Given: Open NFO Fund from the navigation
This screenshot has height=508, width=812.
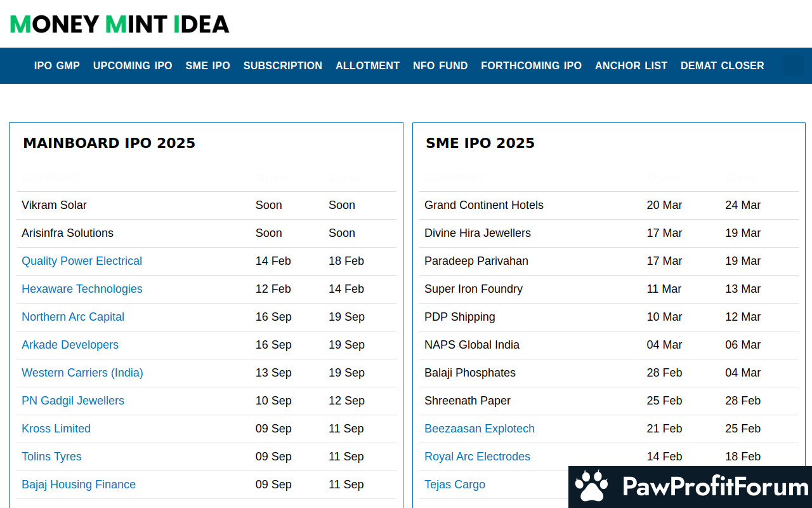Looking at the screenshot, I should pyautogui.click(x=440, y=65).
